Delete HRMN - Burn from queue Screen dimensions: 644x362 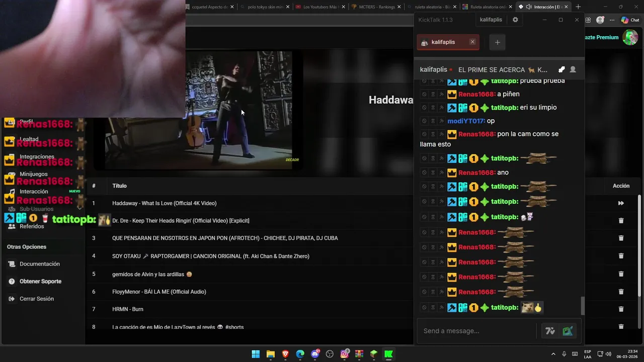(x=621, y=309)
